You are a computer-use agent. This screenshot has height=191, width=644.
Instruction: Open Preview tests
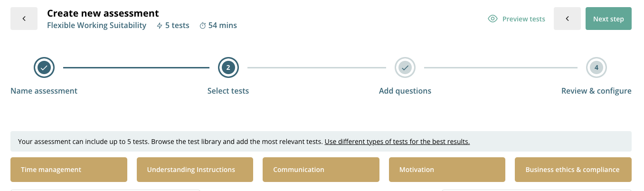[x=523, y=19]
